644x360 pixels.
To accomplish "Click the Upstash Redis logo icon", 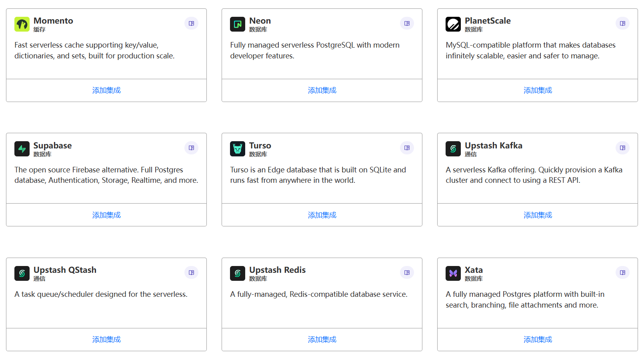I will coord(238,273).
